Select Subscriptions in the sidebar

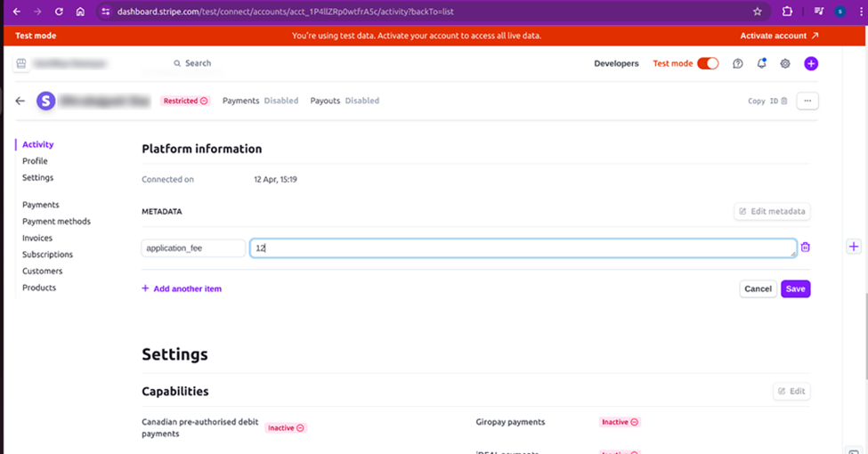pyautogui.click(x=49, y=255)
